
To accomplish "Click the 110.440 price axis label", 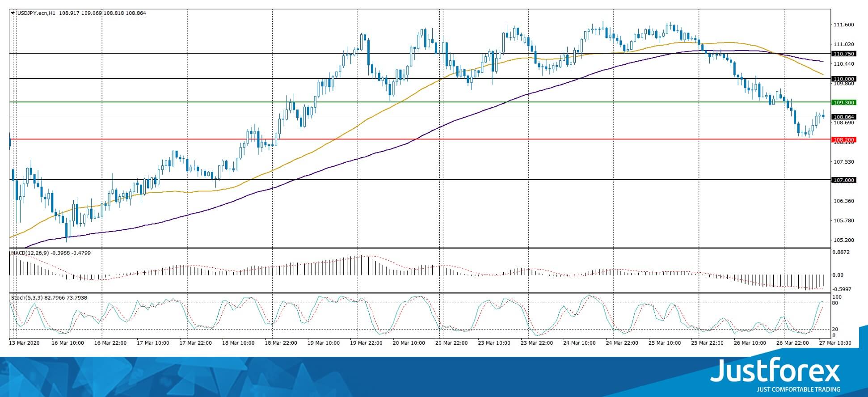I will point(844,64).
